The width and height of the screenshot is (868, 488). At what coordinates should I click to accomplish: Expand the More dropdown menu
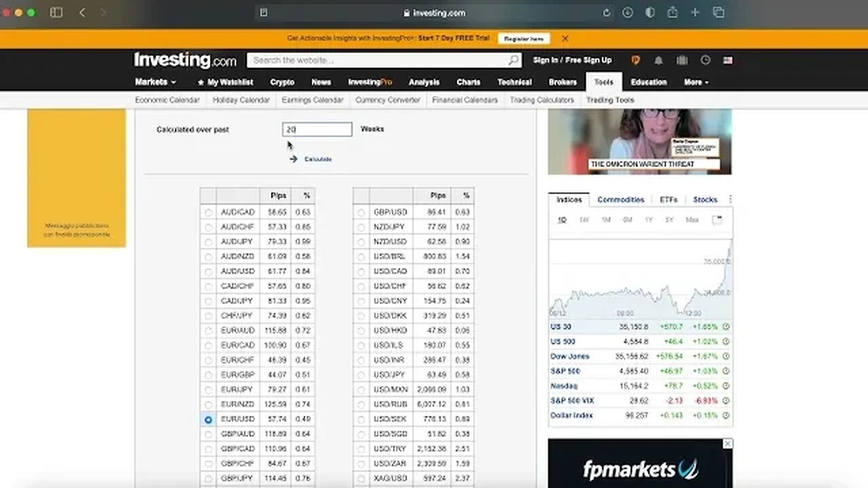click(696, 82)
